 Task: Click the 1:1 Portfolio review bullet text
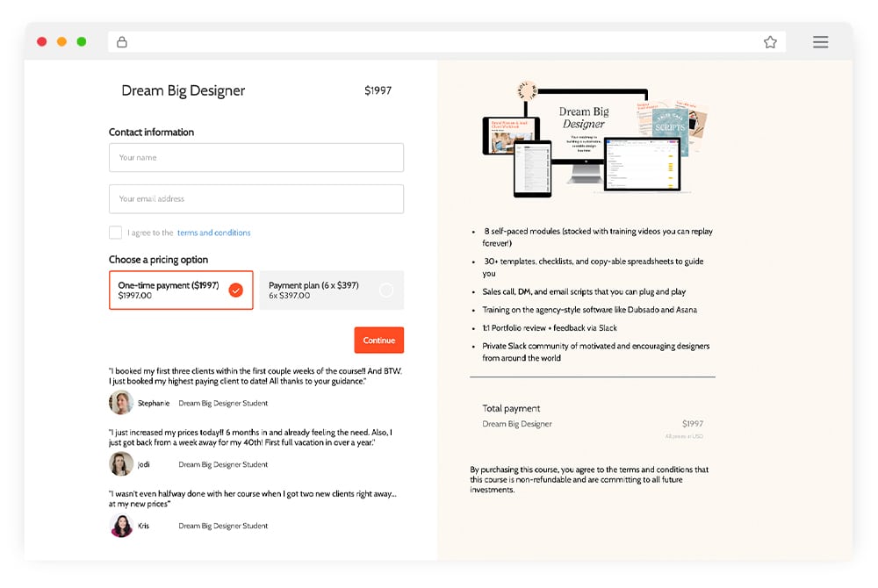coord(550,328)
